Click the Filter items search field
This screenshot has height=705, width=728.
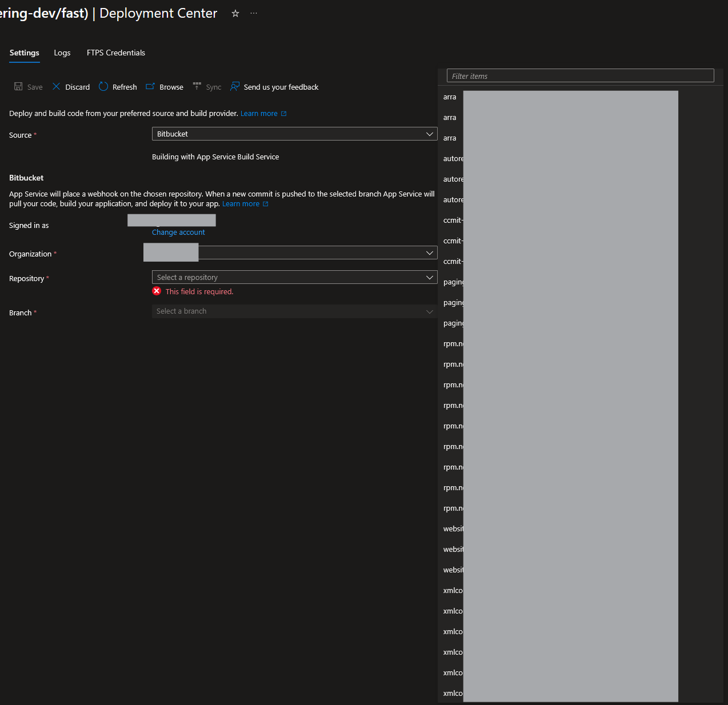(580, 76)
